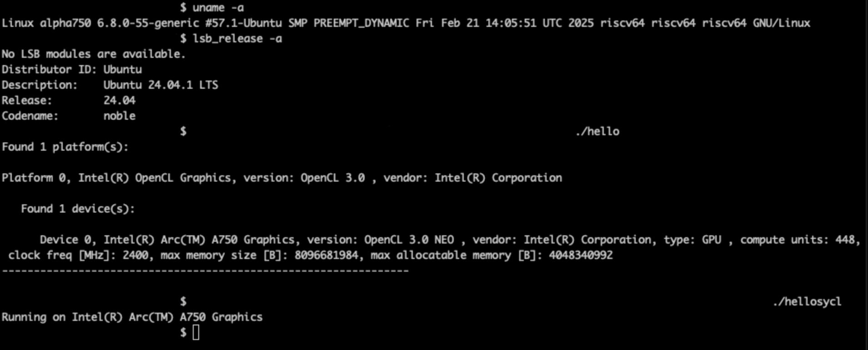Click 'Running on Intel(R) Arc(TM) A750 Graphics' line

pyautogui.click(x=132, y=317)
